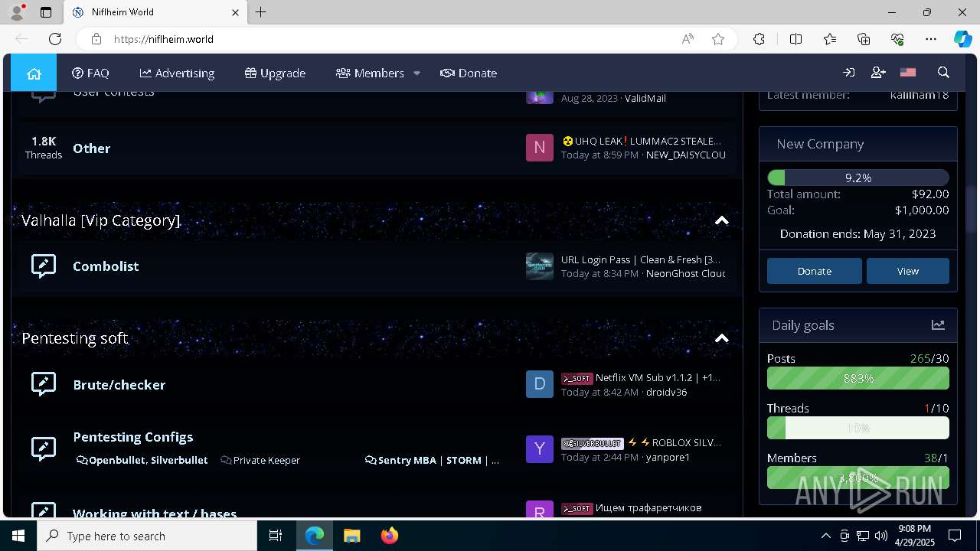The height and width of the screenshot is (551, 980).
Task: View site information lock icon
Action: pos(96,39)
